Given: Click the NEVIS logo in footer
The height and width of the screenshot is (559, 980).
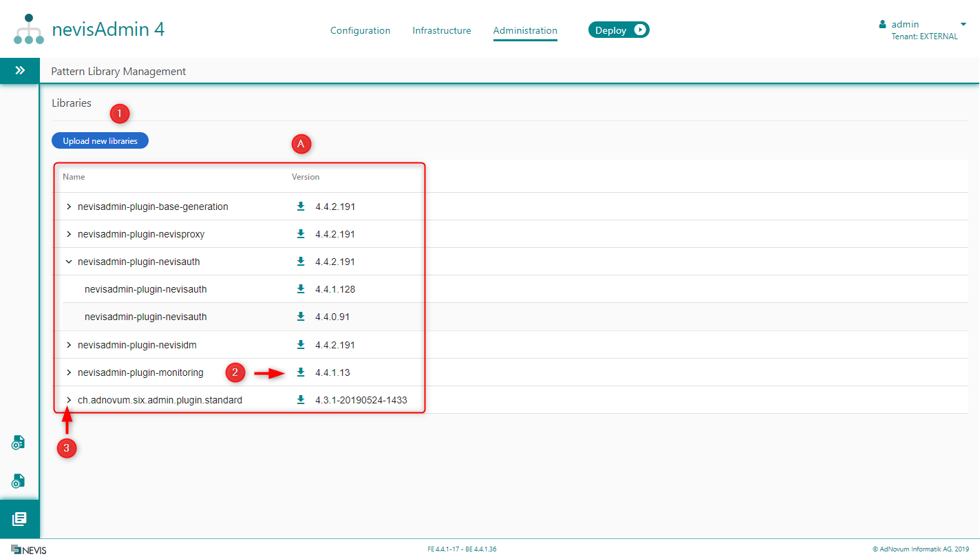Looking at the screenshot, I should [x=29, y=549].
